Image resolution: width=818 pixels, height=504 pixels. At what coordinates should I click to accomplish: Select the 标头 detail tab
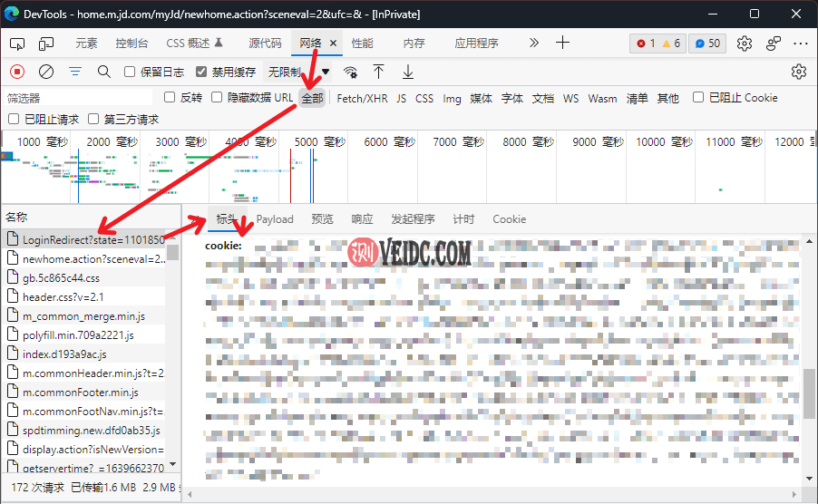tap(227, 218)
